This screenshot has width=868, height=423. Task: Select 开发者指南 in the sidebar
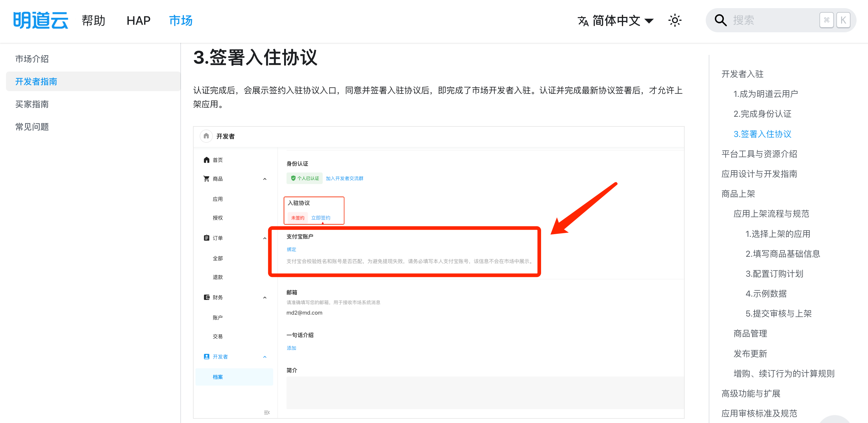93,81
